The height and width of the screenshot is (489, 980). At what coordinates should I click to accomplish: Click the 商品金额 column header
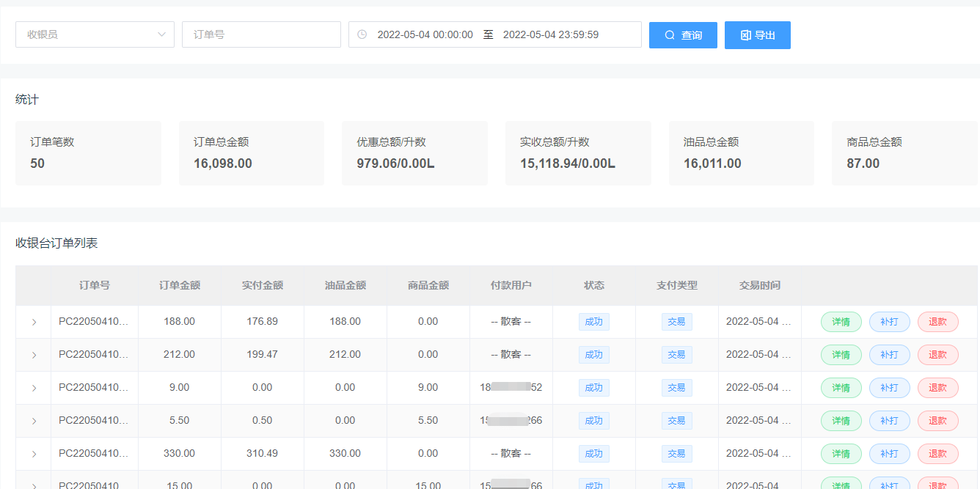click(428, 285)
